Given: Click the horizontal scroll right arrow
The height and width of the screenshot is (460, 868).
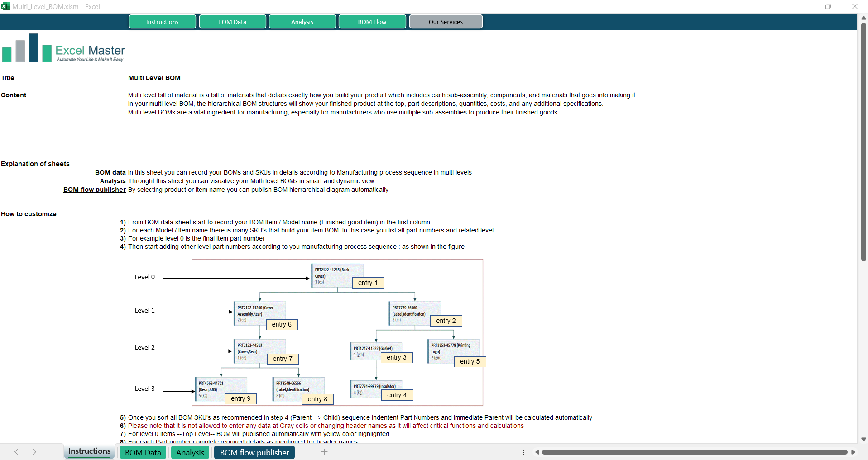Looking at the screenshot, I should 853,452.
